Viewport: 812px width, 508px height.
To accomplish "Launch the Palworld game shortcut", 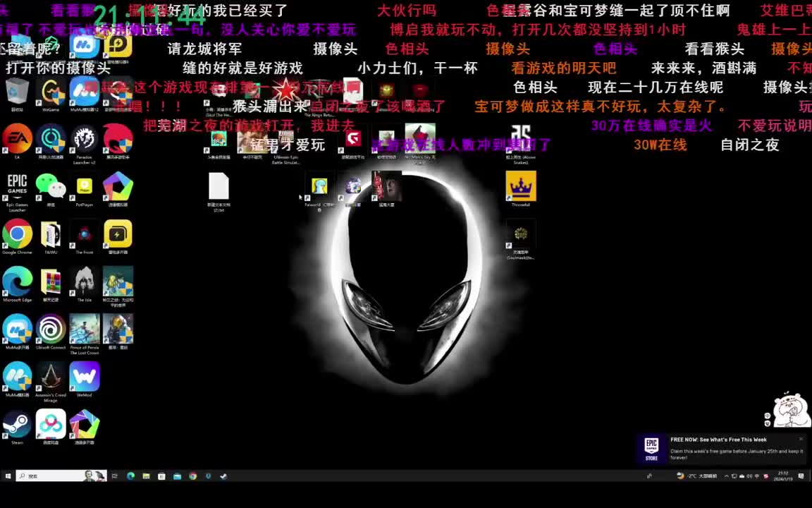I will tap(319, 192).
